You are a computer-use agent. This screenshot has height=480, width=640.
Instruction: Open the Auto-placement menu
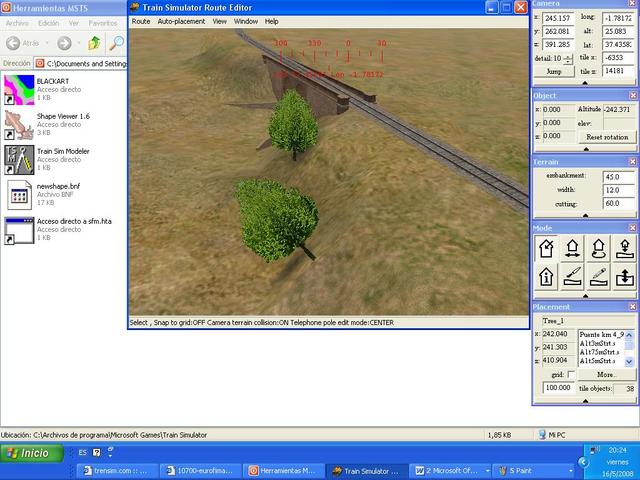coord(180,21)
